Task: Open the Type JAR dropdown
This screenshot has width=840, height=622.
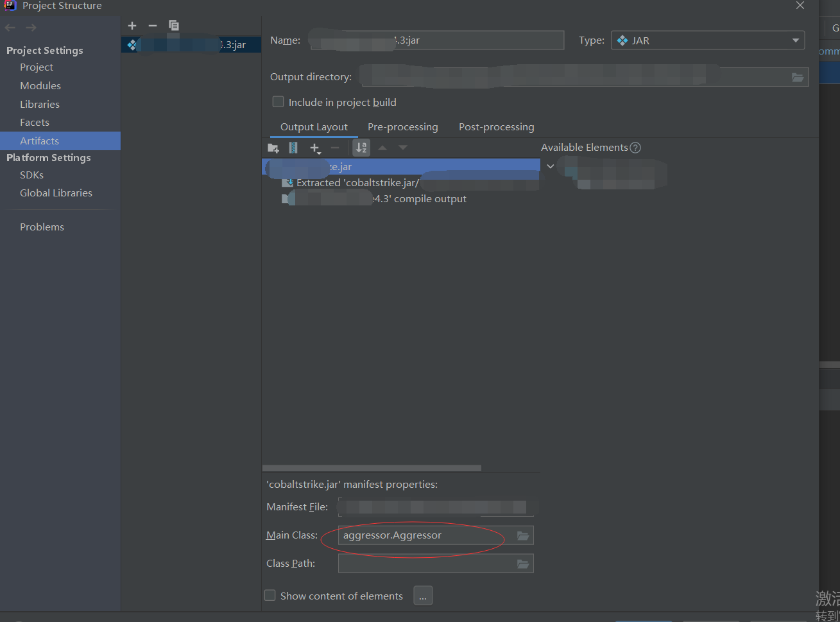Action: click(x=708, y=40)
